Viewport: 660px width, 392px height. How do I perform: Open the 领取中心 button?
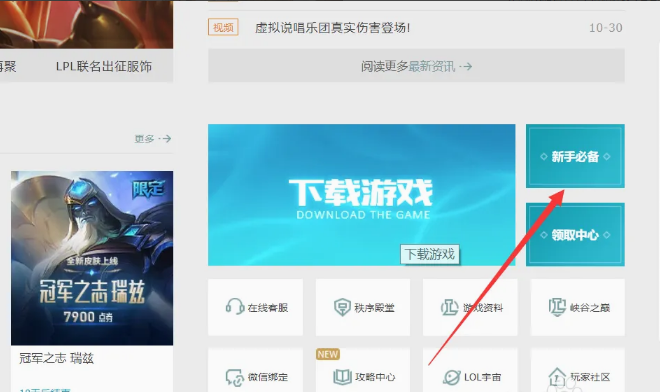click(x=575, y=235)
